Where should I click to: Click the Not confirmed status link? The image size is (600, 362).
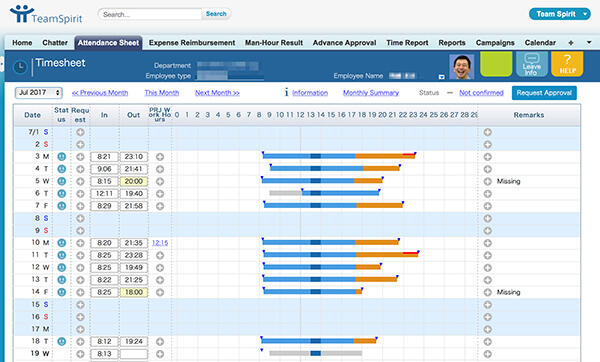[481, 93]
